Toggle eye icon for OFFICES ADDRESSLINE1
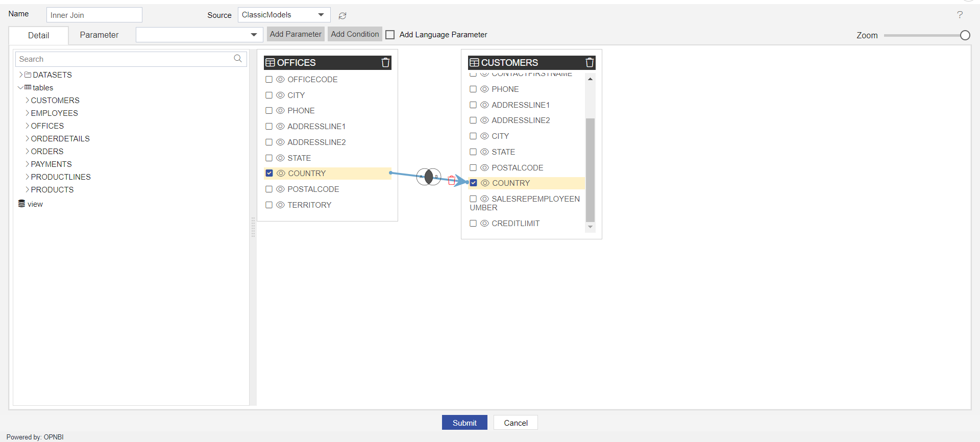This screenshot has width=980, height=442. click(x=280, y=127)
